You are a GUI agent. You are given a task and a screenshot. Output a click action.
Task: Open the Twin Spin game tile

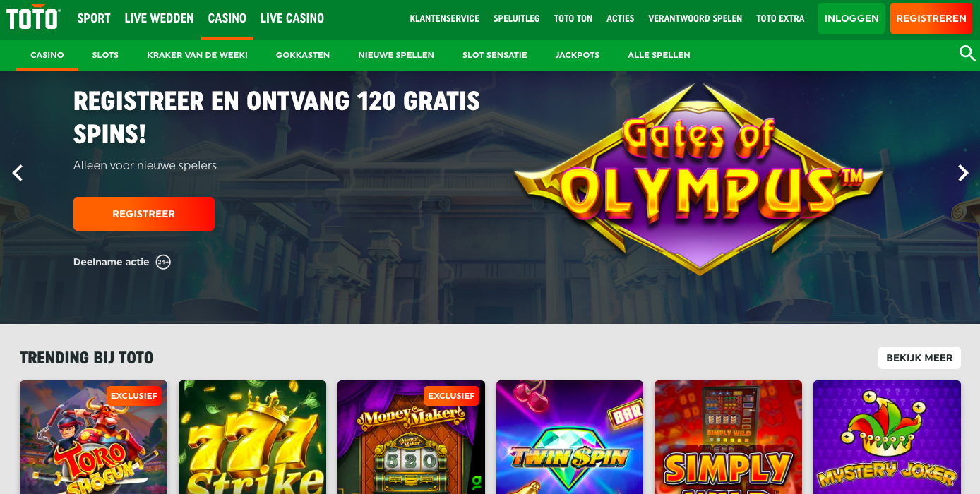(x=570, y=438)
